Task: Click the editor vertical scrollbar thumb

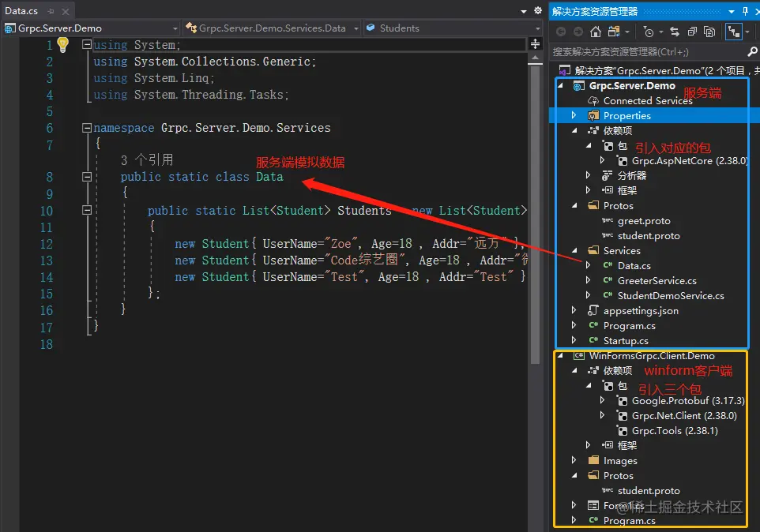Action: 535,215
